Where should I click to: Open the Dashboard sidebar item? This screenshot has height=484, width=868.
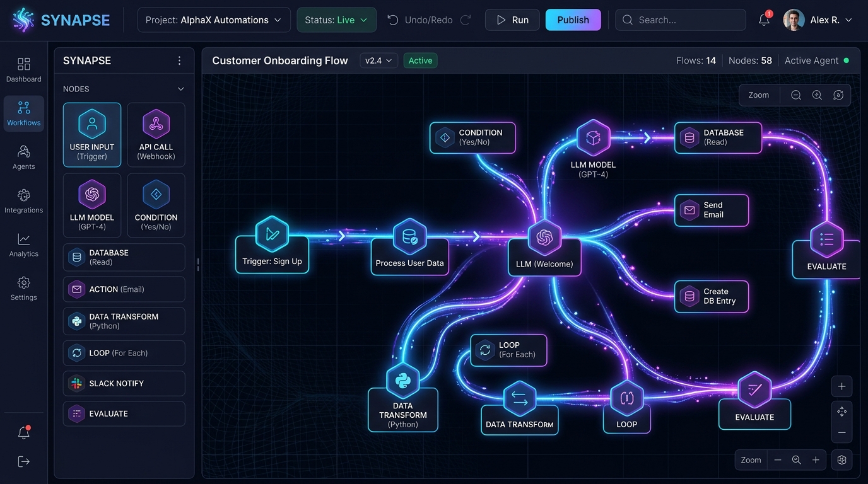24,70
